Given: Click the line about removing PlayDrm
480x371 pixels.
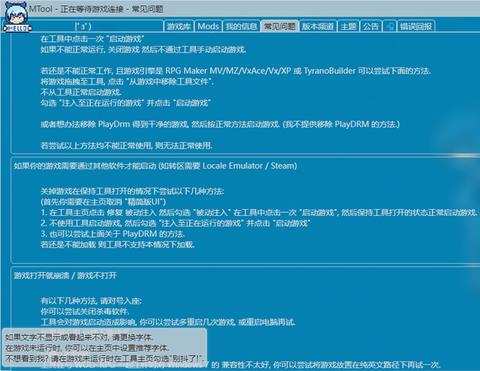Looking at the screenshot, I should coord(220,124).
